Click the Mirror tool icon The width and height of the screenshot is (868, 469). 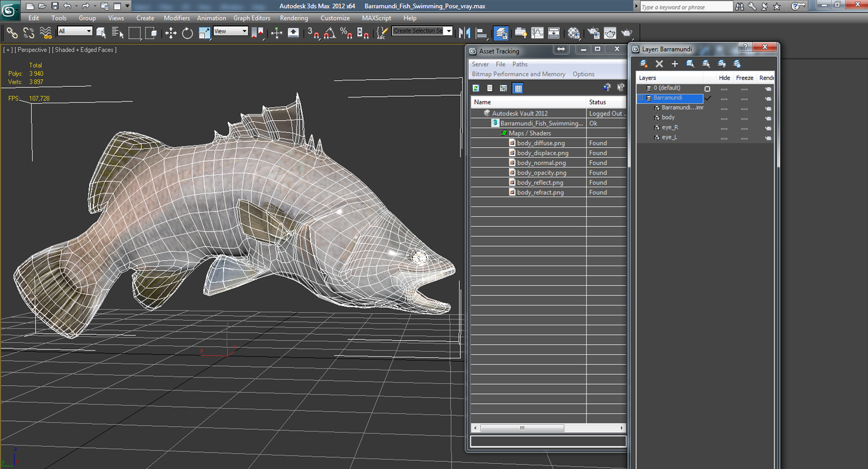pos(464,33)
